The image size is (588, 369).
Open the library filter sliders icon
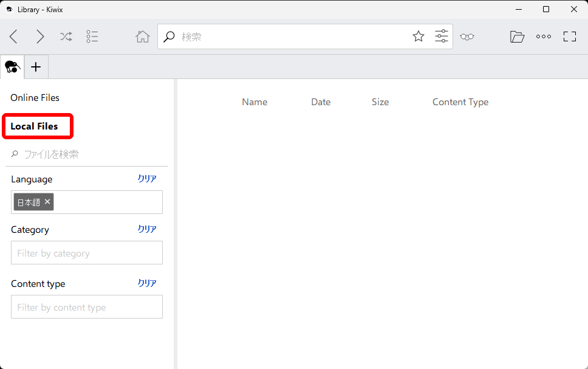coord(442,36)
